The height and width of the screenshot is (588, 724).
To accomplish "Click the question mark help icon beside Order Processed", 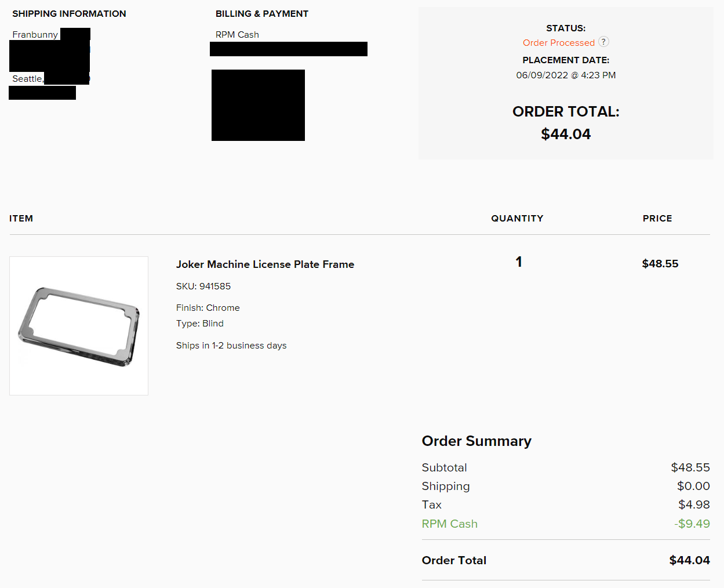I will coord(603,42).
